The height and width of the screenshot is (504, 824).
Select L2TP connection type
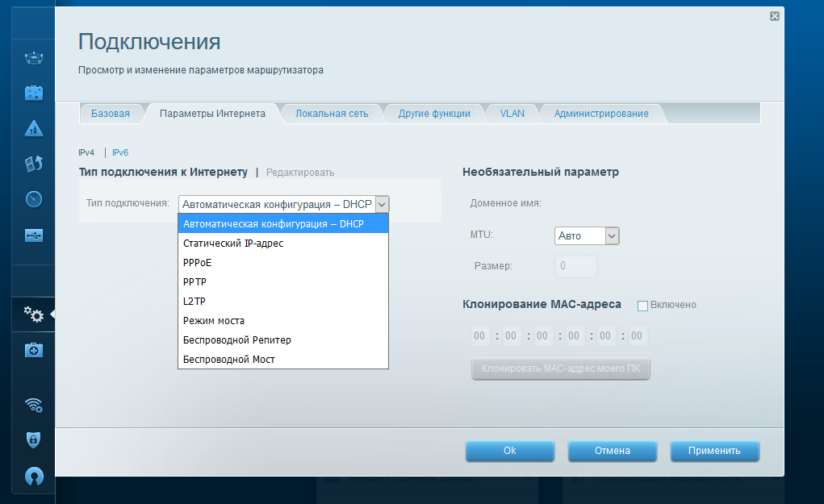283,302
